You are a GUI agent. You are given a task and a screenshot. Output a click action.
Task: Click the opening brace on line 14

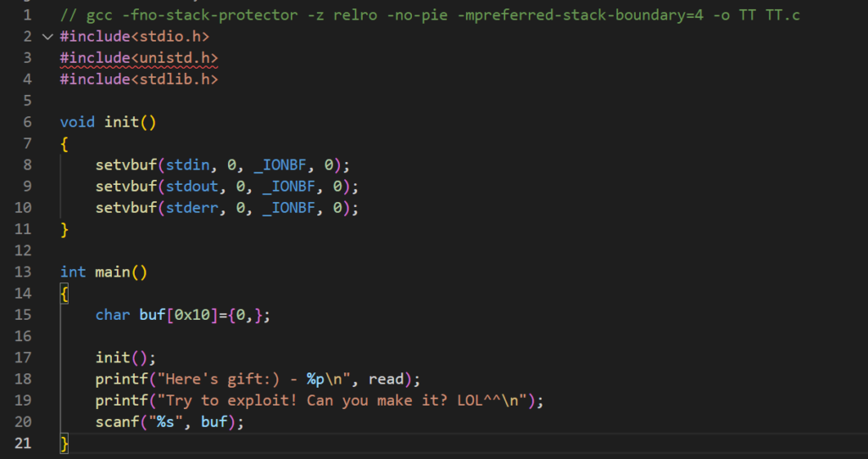pos(64,294)
